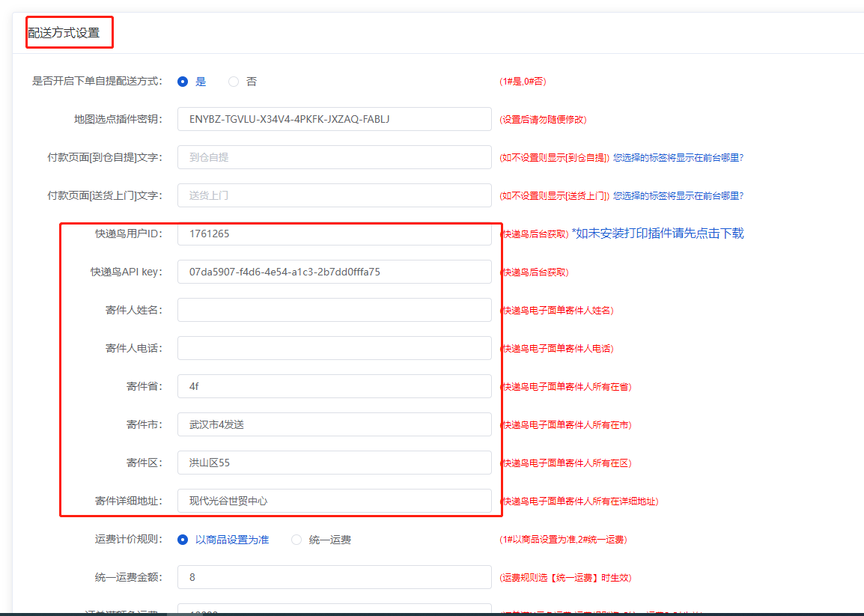Select 否 for 开启下单自提配送方式
This screenshot has width=864, height=616.
(x=234, y=82)
